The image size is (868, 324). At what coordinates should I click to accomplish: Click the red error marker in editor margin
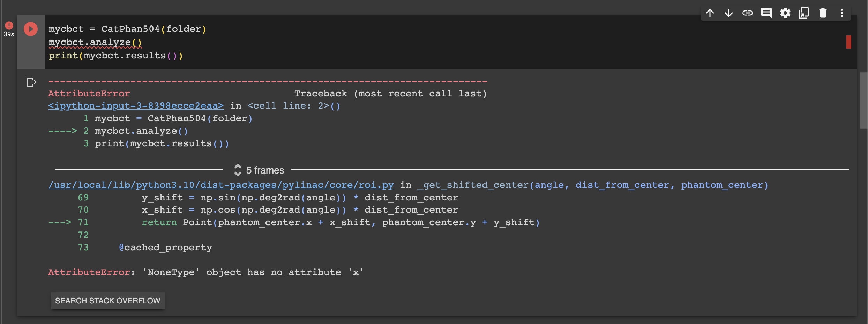tap(849, 42)
